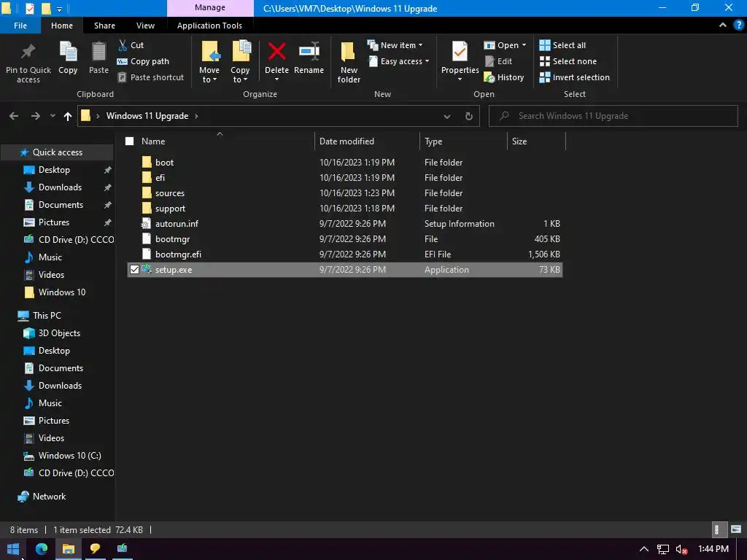Click Select all in ribbon
The image size is (747, 560).
coord(562,45)
